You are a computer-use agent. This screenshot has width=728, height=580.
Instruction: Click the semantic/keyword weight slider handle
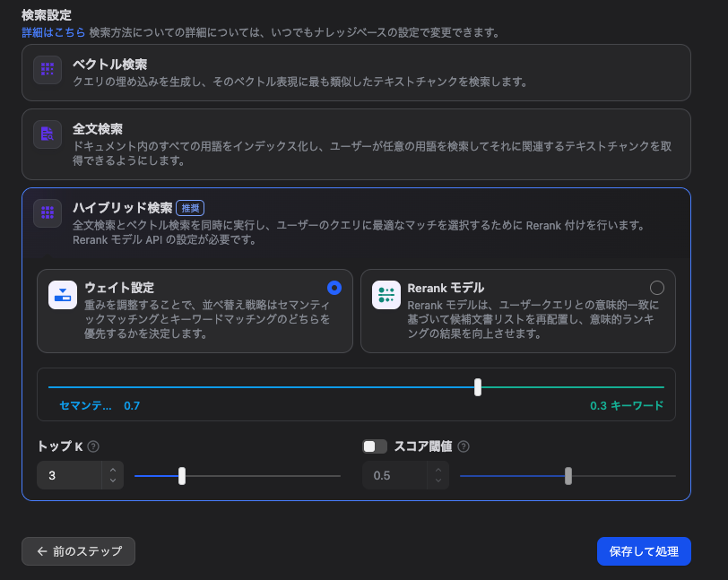click(478, 387)
